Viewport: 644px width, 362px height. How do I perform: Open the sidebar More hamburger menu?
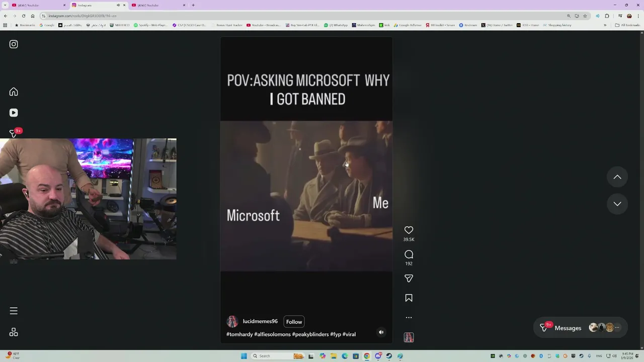pyautogui.click(x=14, y=311)
